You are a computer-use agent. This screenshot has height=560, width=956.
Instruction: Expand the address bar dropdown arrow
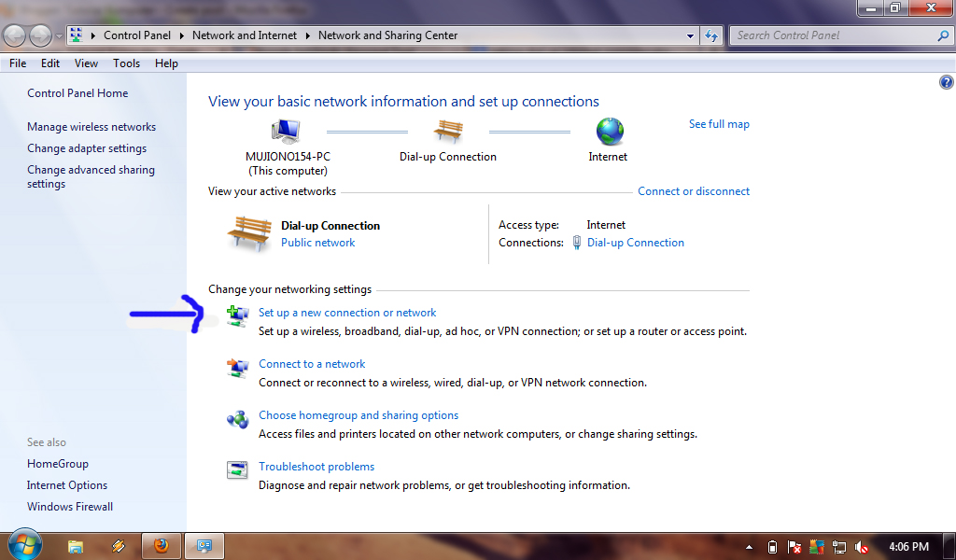(690, 35)
